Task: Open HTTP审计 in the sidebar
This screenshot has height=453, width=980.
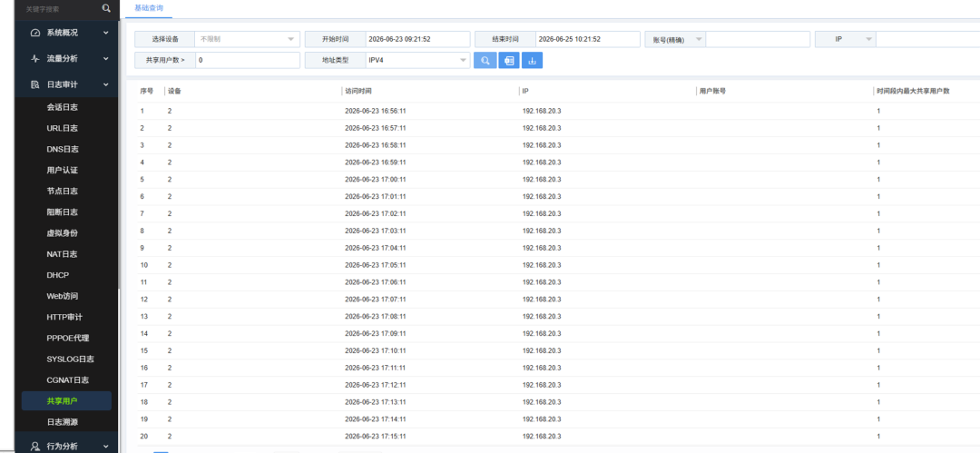Action: (x=64, y=317)
